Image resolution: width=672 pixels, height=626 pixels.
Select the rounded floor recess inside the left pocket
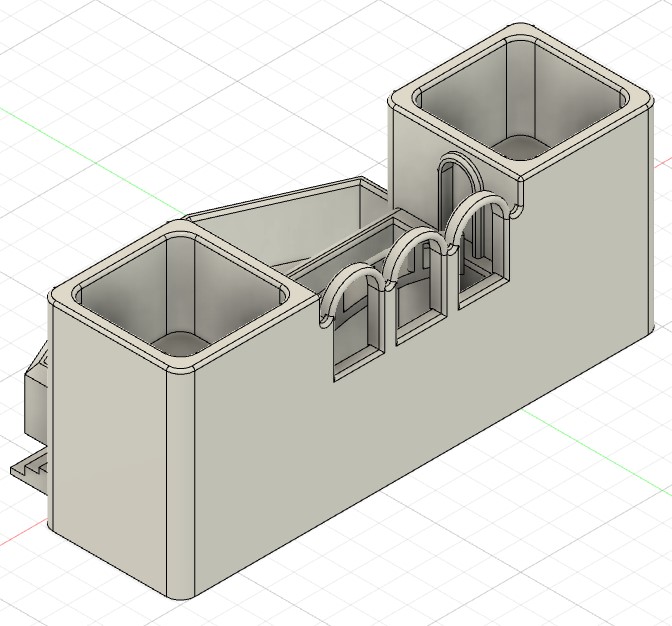pos(180,342)
